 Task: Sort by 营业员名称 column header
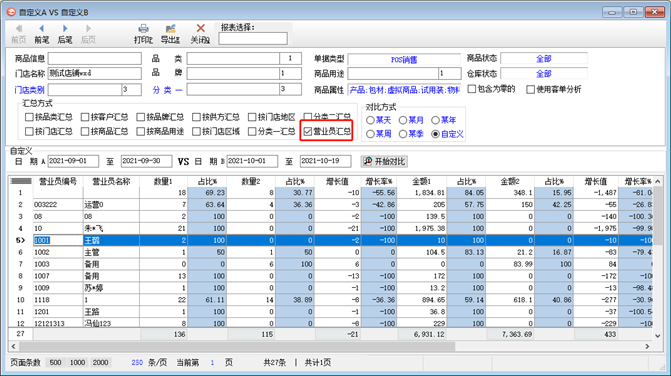pos(111,181)
